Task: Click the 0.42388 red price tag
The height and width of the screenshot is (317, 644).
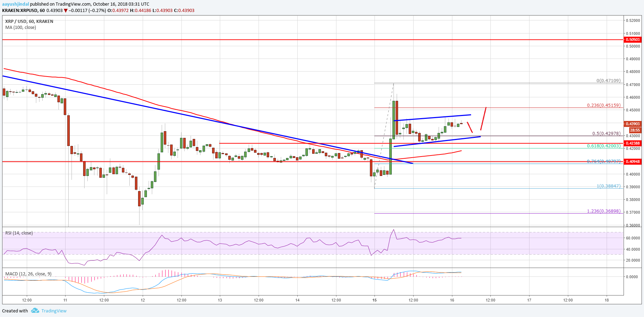Action: coord(633,143)
